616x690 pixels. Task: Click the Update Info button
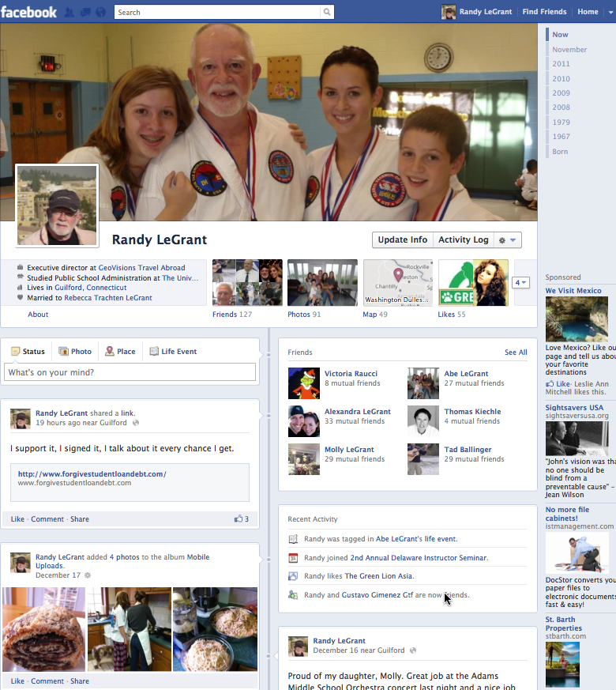[402, 239]
